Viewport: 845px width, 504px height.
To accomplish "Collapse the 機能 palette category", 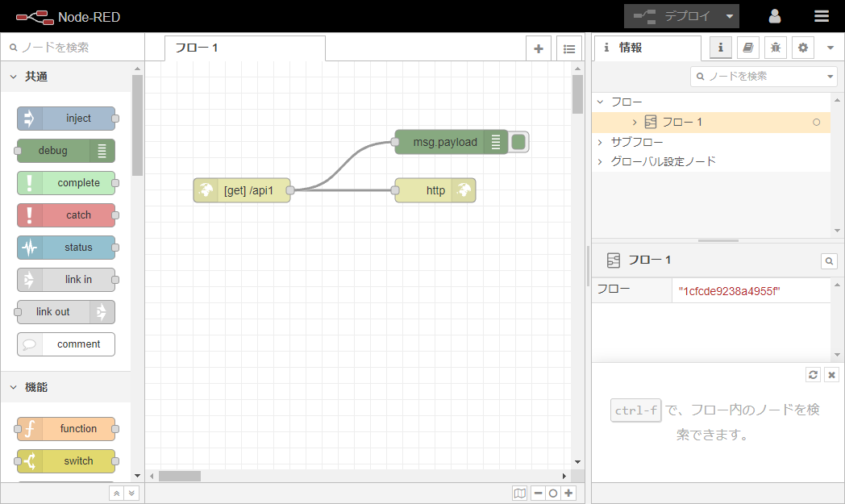I will coord(14,387).
